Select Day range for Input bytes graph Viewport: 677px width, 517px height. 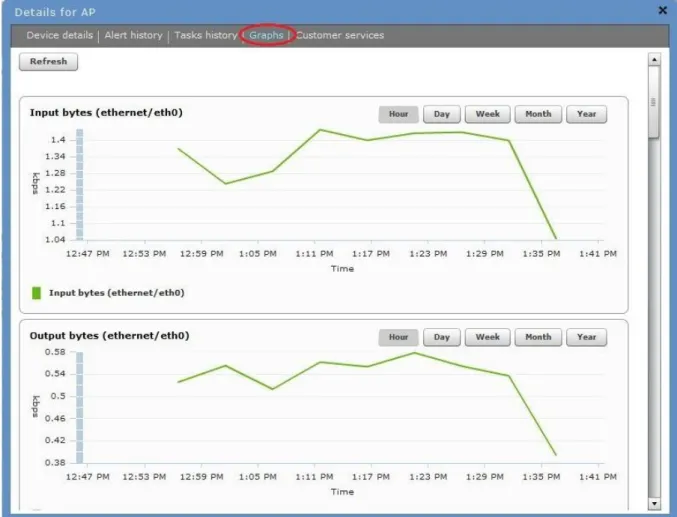[x=442, y=114]
